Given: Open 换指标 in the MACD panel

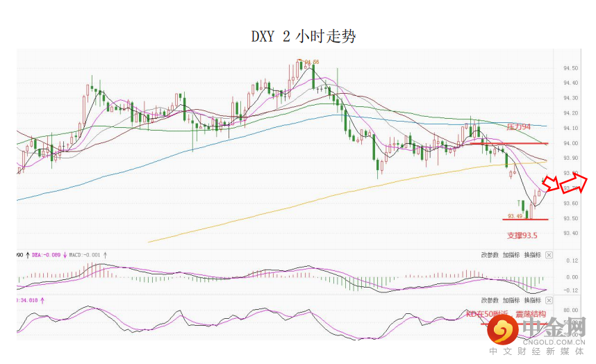Looking at the screenshot, I should pyautogui.click(x=532, y=255).
